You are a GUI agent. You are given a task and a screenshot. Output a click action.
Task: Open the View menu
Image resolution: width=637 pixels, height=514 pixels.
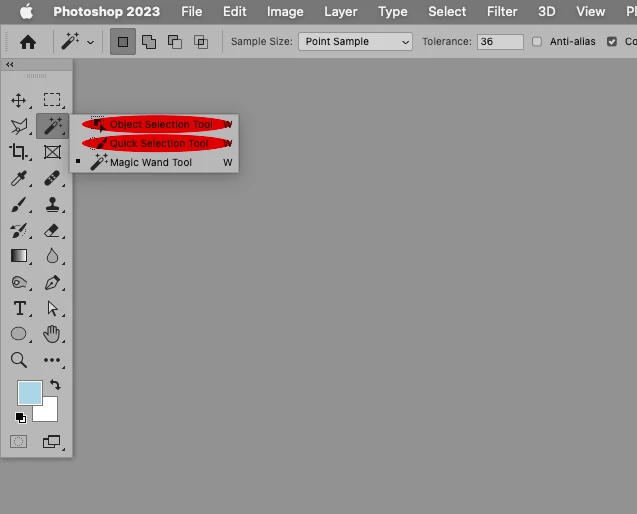pos(591,11)
